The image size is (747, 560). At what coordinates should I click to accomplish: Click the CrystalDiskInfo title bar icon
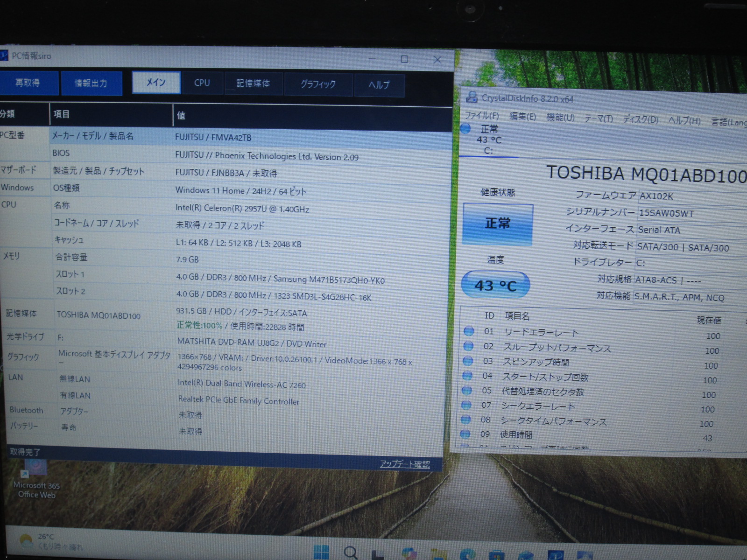472,97
